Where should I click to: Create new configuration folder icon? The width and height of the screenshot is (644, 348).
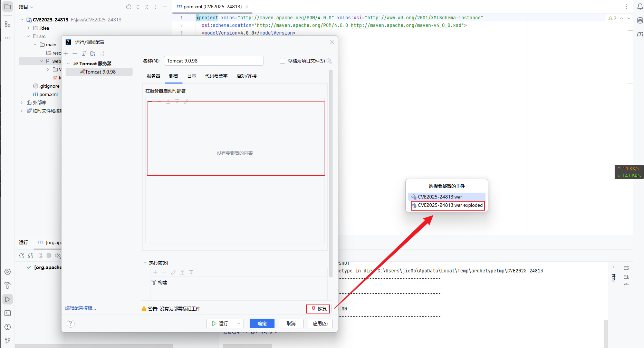coord(93,54)
